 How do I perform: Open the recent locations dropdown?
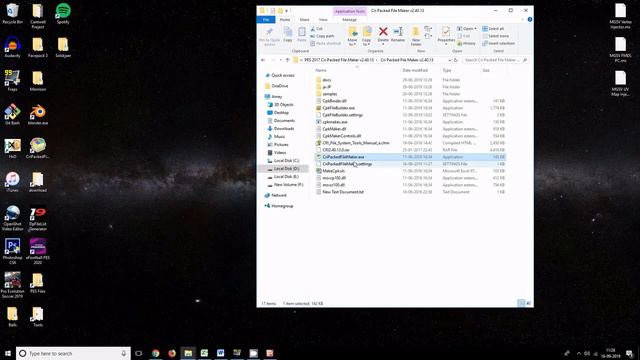coord(280,60)
